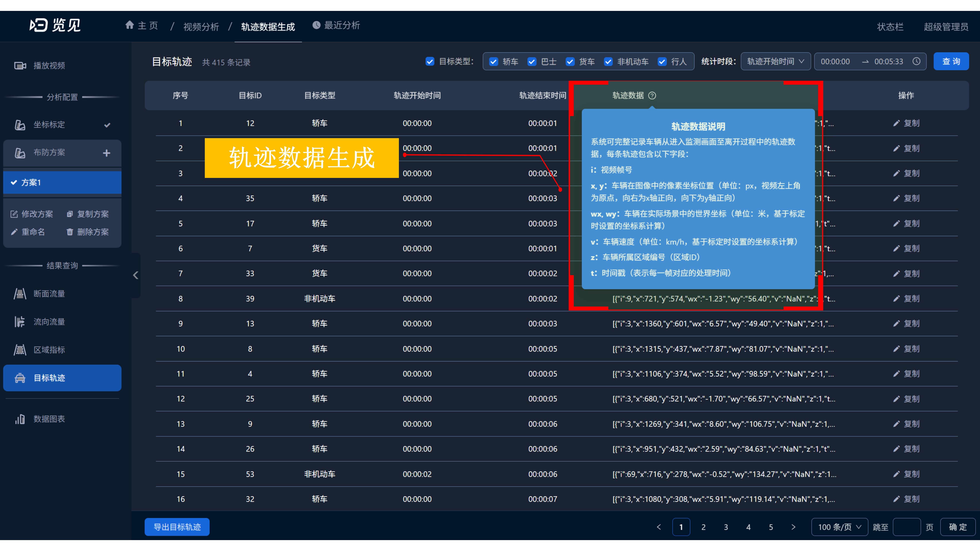Toggle the 目标类型 select-all checkbox
980x551 pixels.
coord(430,62)
